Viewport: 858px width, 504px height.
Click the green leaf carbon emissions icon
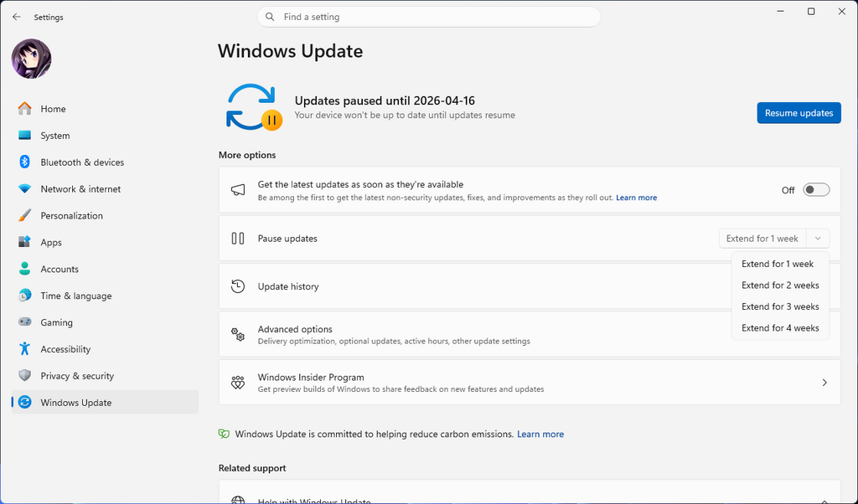pos(224,434)
